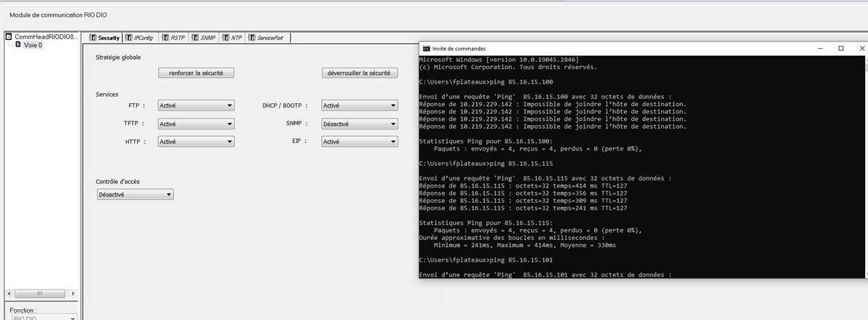Screen dimensions: 868x320
Task: Click the CommHeadRIODIO8 module icon
Action: 9,36
